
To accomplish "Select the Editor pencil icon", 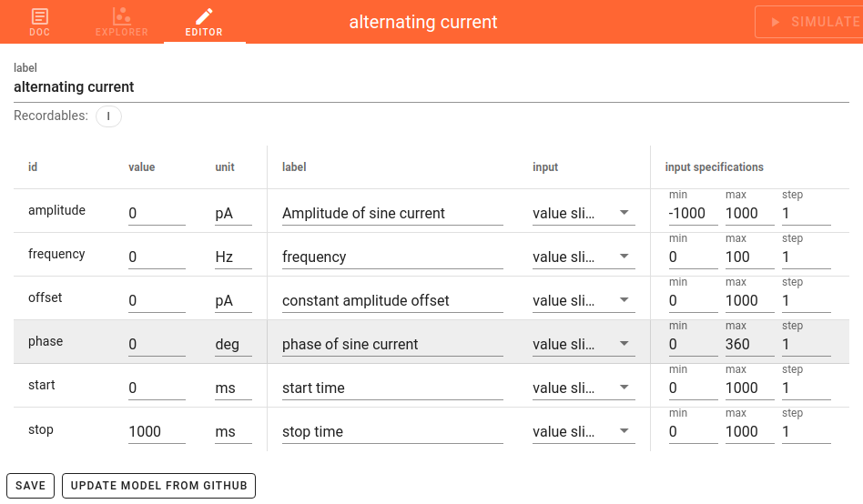I will 204,16.
